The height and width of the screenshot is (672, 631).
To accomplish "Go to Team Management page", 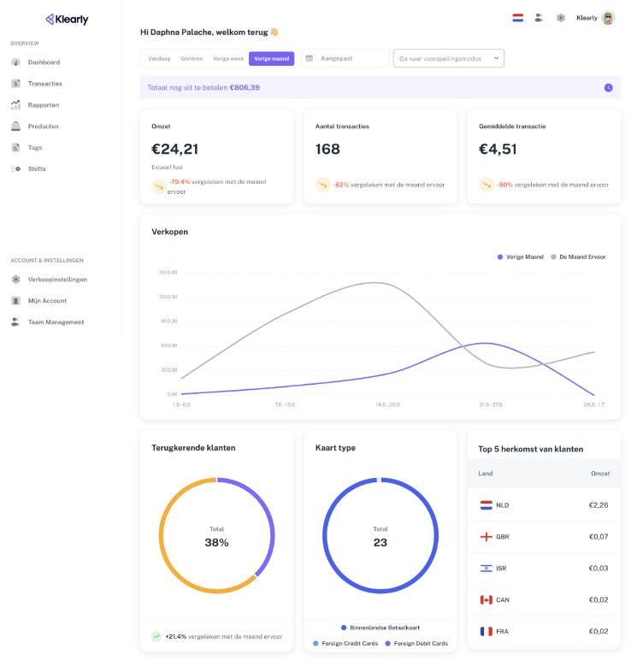I will (x=56, y=321).
